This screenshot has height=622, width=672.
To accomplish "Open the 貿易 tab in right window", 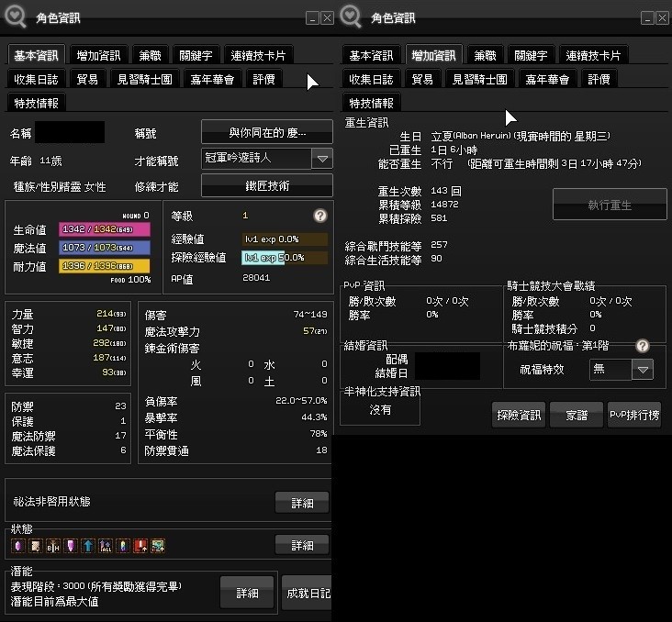I will click(422, 79).
